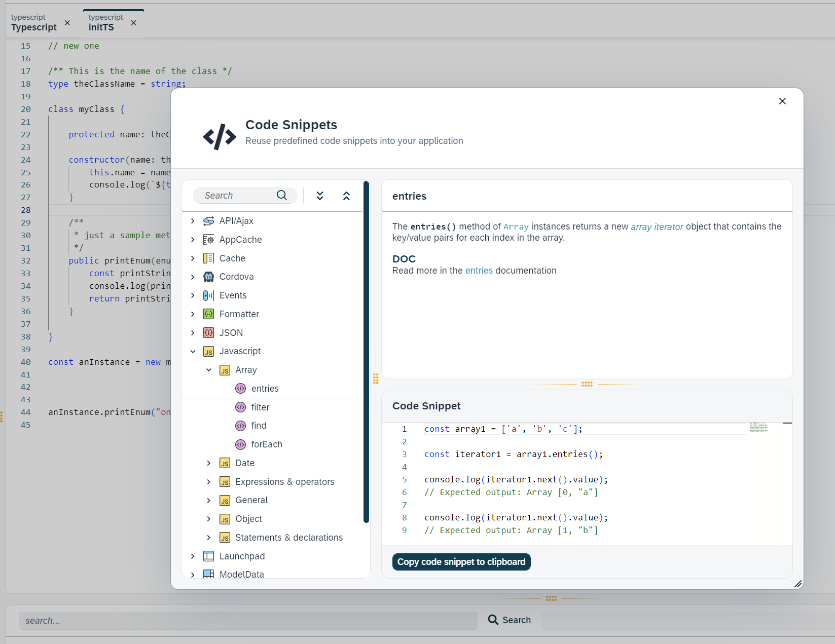
Task: Click line 20 in the background editor
Action: [86, 109]
